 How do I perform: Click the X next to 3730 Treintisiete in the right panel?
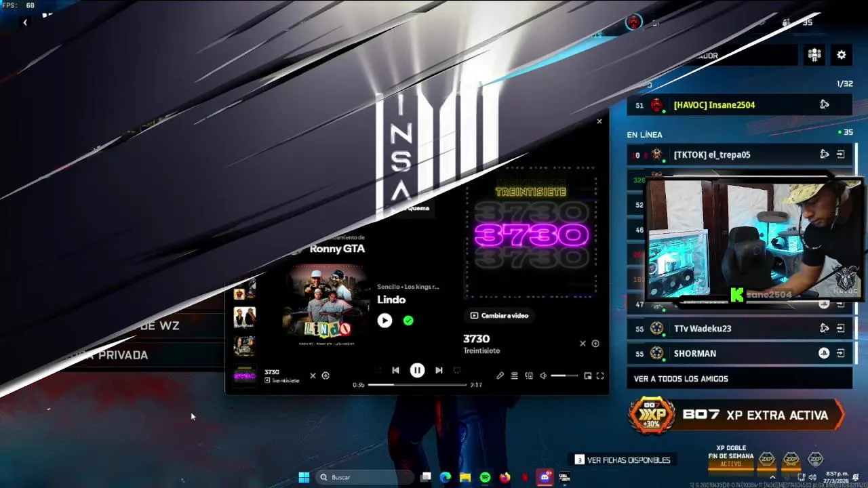point(583,344)
